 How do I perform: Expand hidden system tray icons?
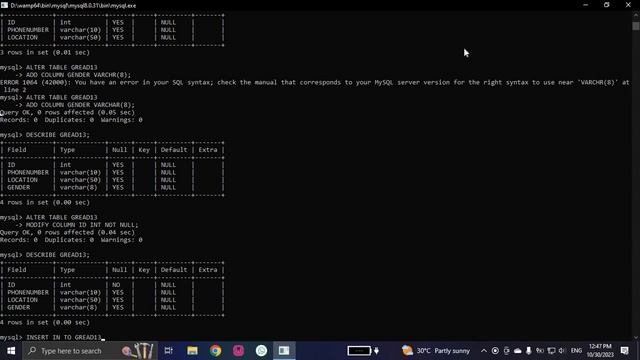pos(484,351)
